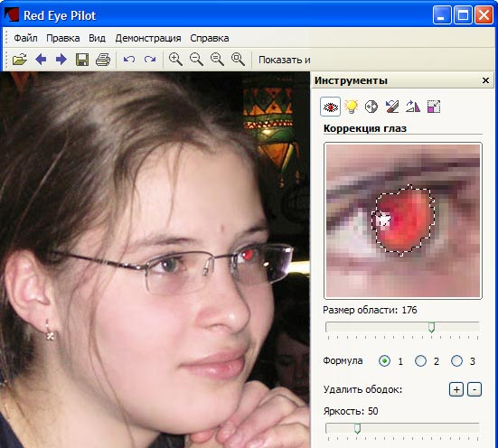Select Formula 2 radio button
The height and width of the screenshot is (448, 498).
(420, 361)
